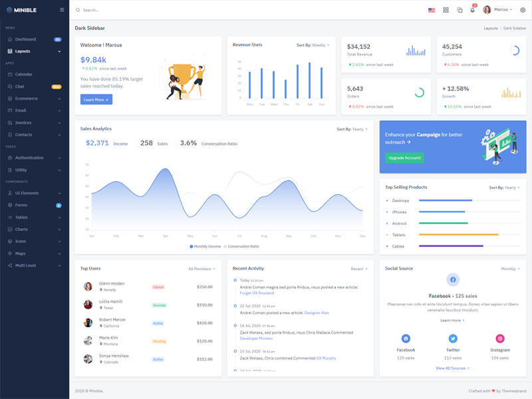Click the Learn More button
The width and height of the screenshot is (532, 399).
[x=96, y=99]
